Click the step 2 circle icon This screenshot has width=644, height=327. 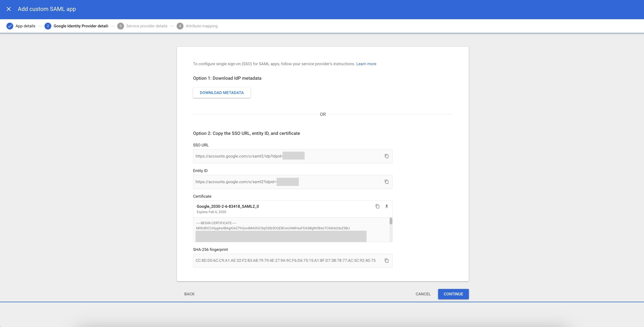coord(48,26)
